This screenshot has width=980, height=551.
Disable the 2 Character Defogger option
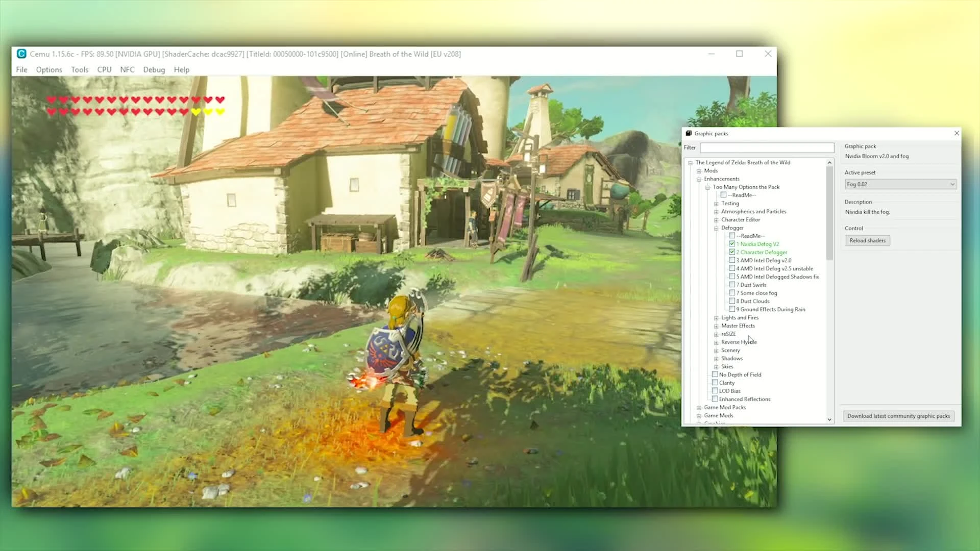(x=732, y=252)
